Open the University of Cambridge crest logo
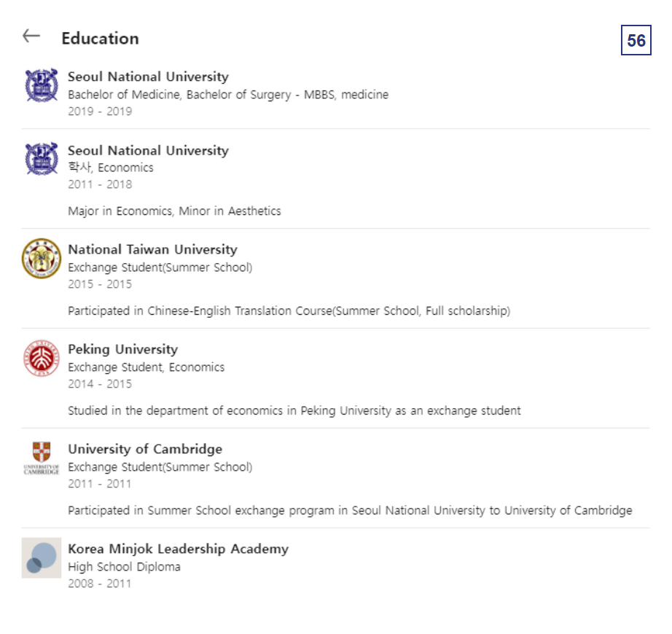Image resolution: width=672 pixels, height=634 pixels. click(x=42, y=458)
